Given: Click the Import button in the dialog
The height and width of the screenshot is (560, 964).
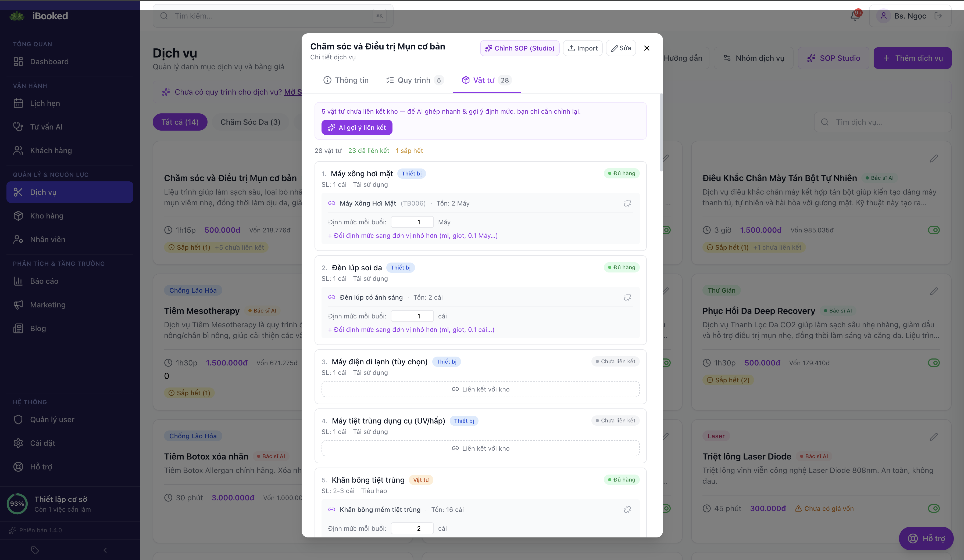Looking at the screenshot, I should [583, 48].
